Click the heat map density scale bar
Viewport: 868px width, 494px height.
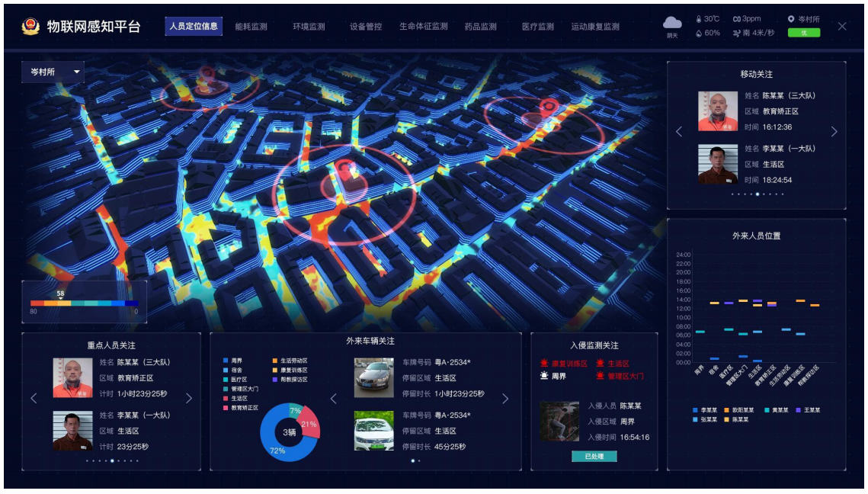84,303
